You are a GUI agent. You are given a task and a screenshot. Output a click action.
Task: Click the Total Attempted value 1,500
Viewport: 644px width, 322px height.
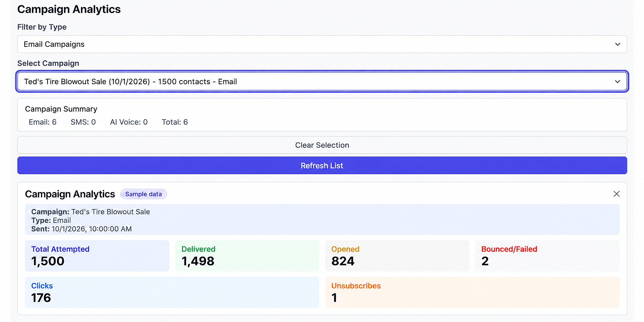[x=48, y=261]
